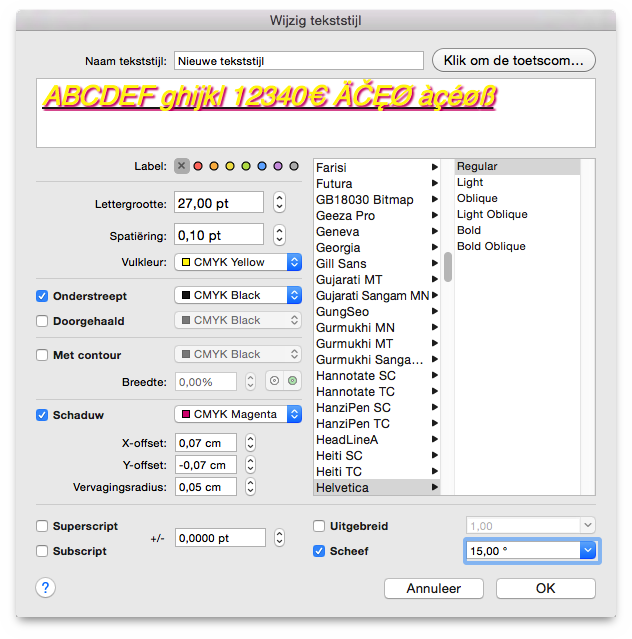The width and height of the screenshot is (632, 639).
Task: Open the Schaduw CMYK Magenta dropdown
Action: (x=238, y=414)
